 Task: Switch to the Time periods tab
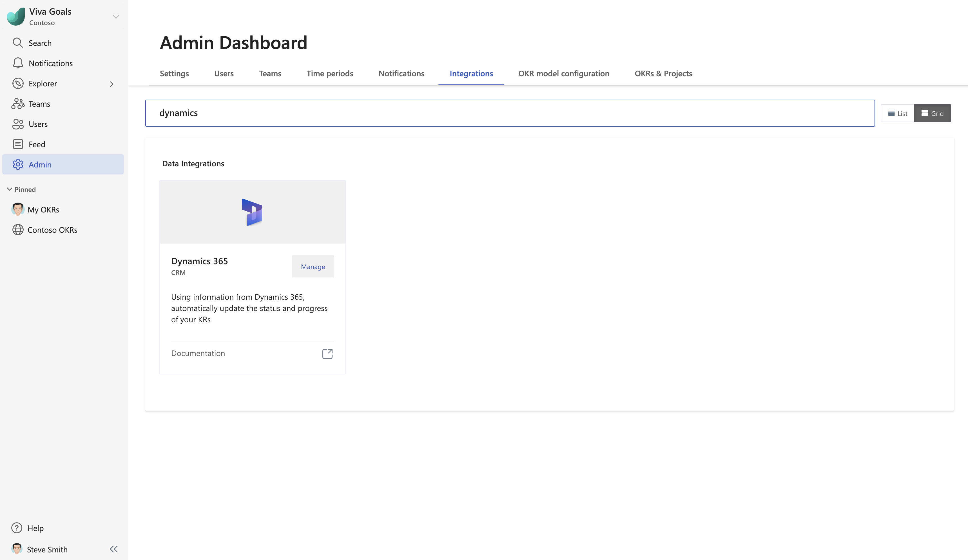pyautogui.click(x=330, y=73)
